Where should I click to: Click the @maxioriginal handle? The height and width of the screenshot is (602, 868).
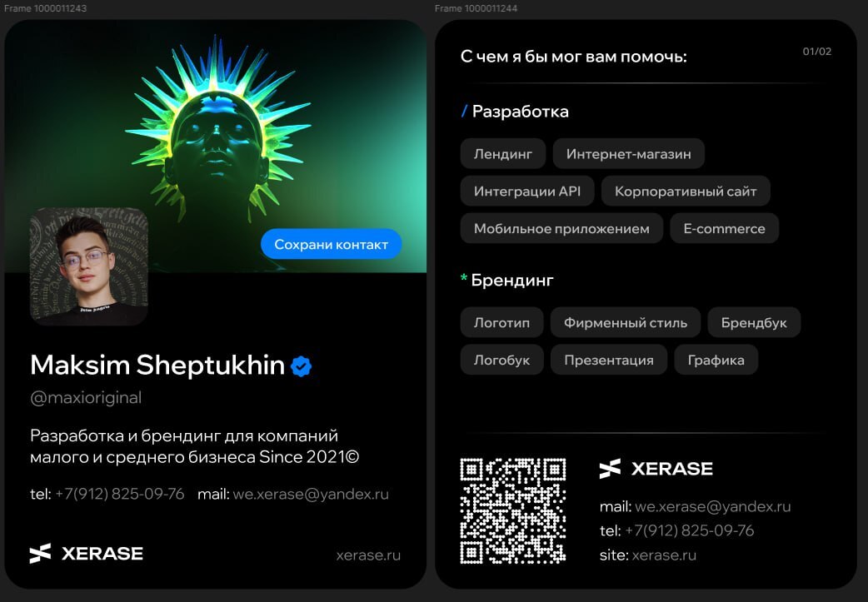pyautogui.click(x=86, y=398)
